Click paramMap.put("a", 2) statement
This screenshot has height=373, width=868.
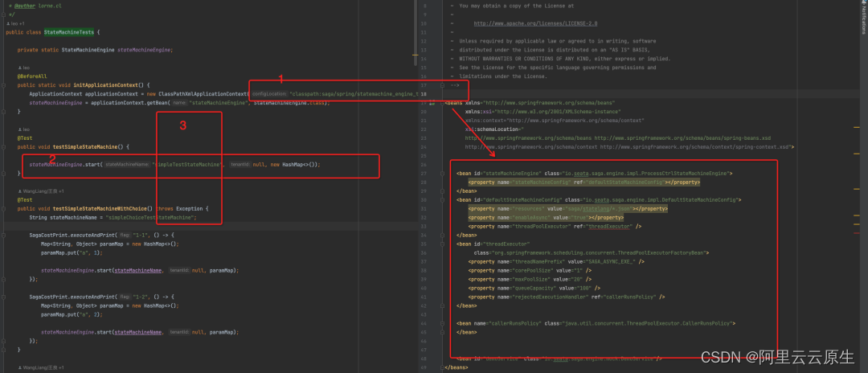point(72,314)
